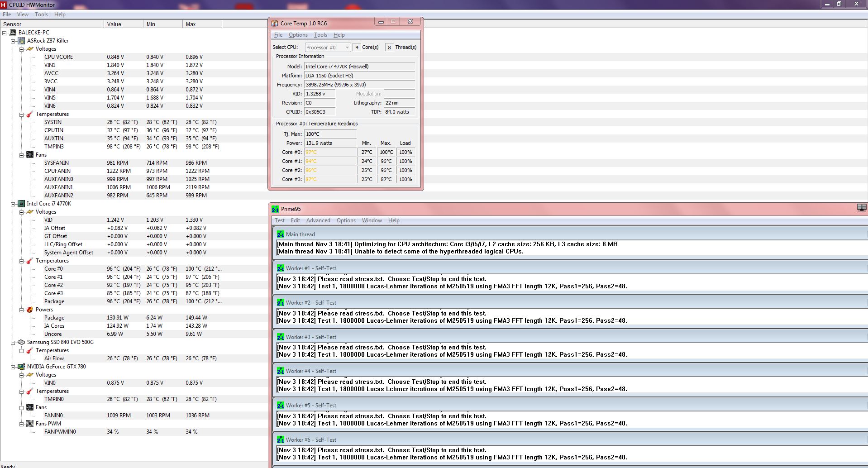Click the Sensor column header
The width and height of the screenshot is (868, 468).
52,24
